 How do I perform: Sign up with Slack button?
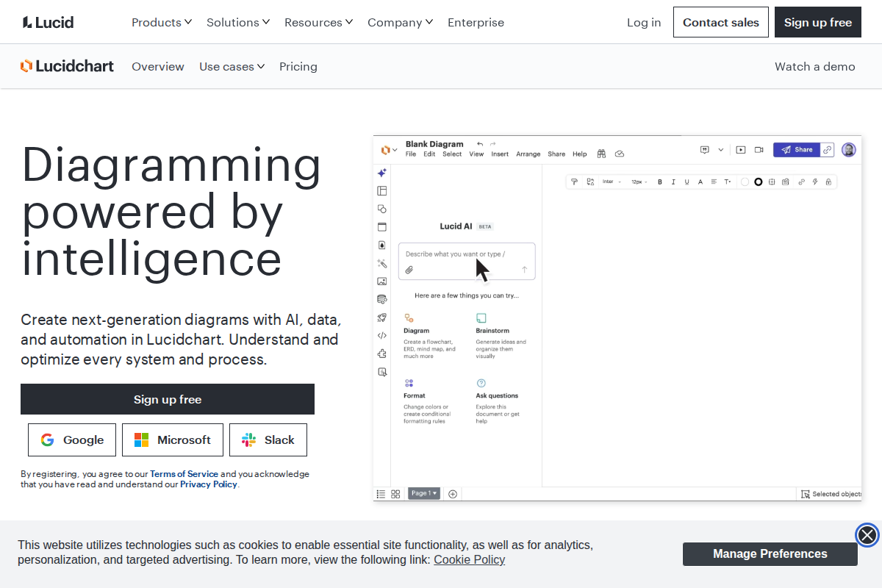(x=268, y=440)
